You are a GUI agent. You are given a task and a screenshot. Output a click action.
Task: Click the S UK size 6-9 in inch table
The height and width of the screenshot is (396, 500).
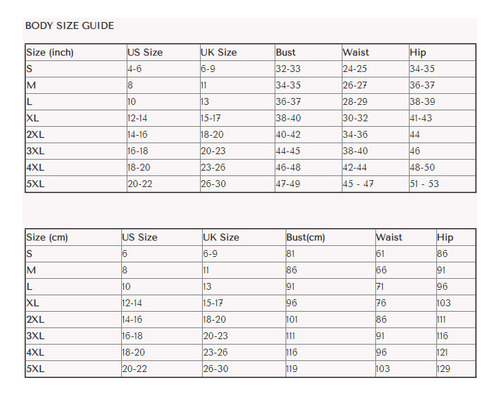click(208, 69)
